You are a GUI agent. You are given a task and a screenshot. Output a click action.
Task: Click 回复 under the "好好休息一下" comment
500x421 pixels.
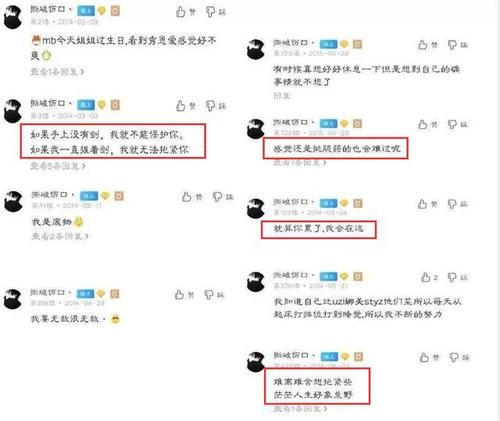click(x=282, y=96)
